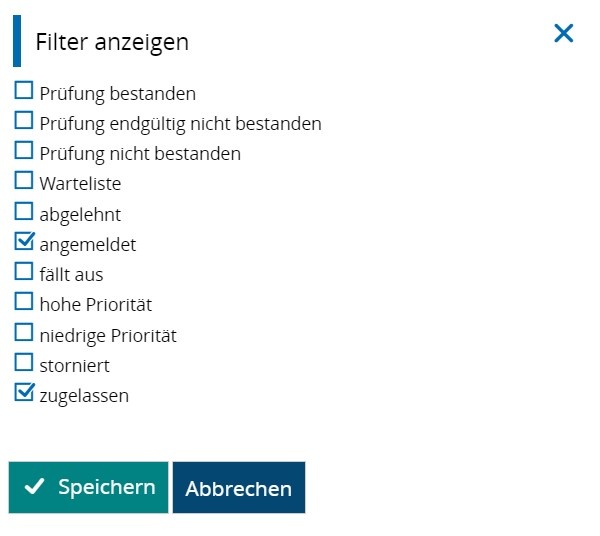Close the filter dialog with the X icon
Viewport: 600px width, 536px height.
[564, 33]
